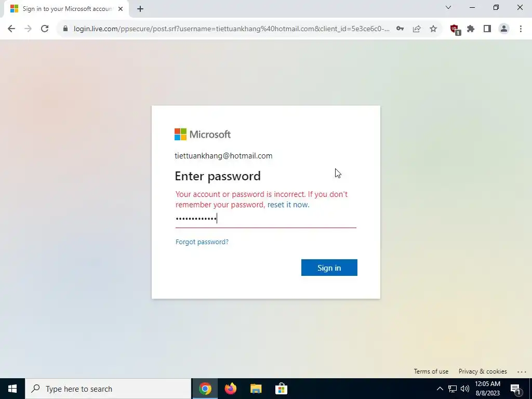Image resolution: width=532 pixels, height=399 pixels.
Task: Open Chrome's three-dot menu
Action: click(521, 29)
